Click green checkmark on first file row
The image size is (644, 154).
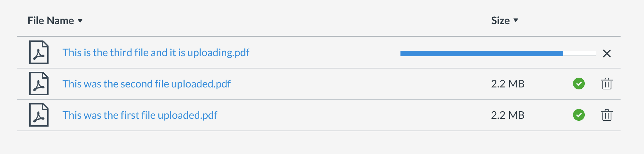(x=579, y=115)
